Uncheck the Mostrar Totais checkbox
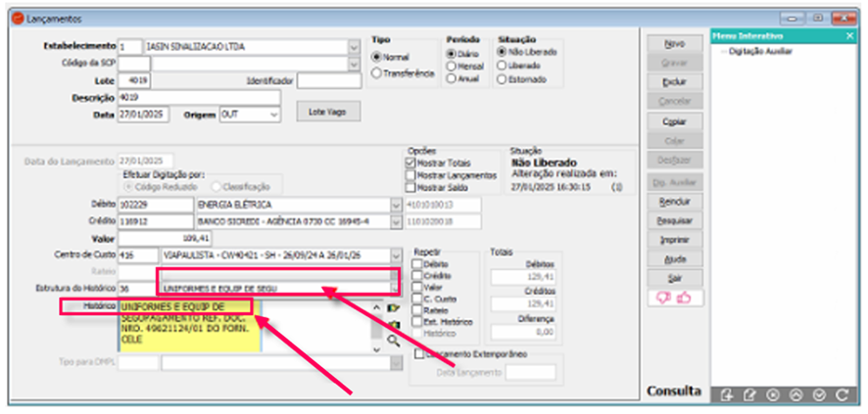 coord(410,162)
